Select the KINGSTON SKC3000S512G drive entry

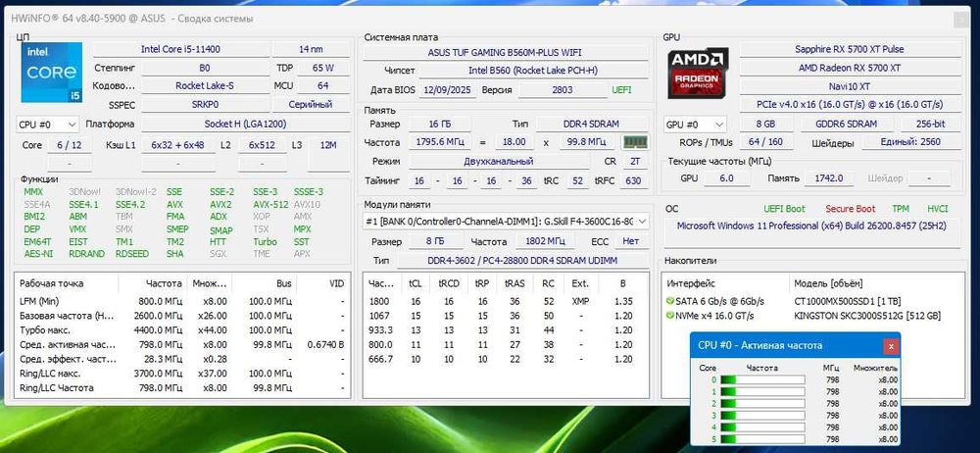coord(867,316)
